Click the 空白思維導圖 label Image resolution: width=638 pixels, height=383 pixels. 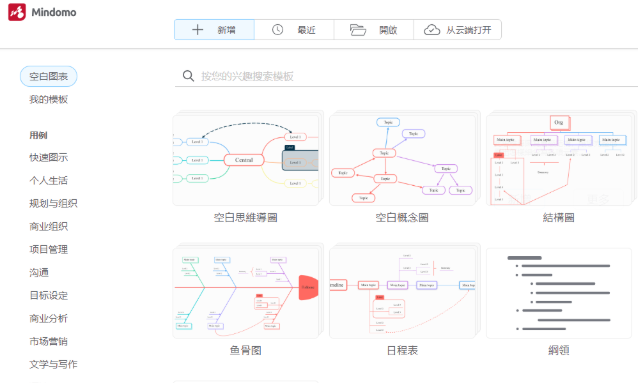(x=245, y=217)
